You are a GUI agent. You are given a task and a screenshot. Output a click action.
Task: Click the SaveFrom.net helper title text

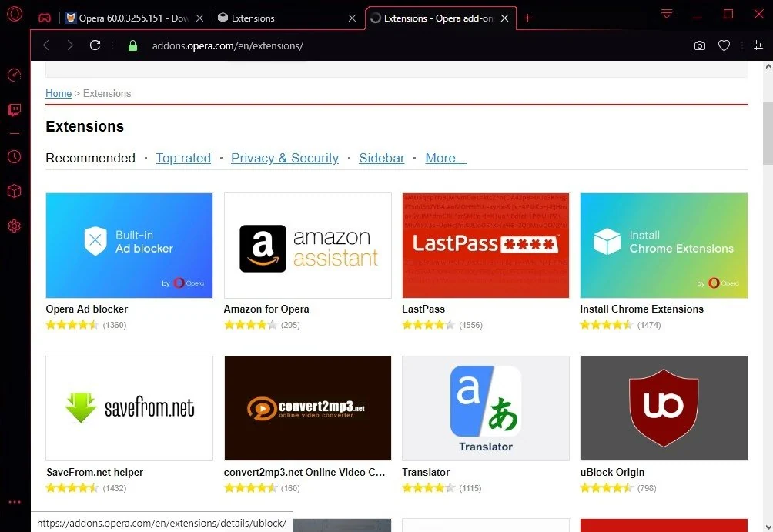tap(95, 473)
